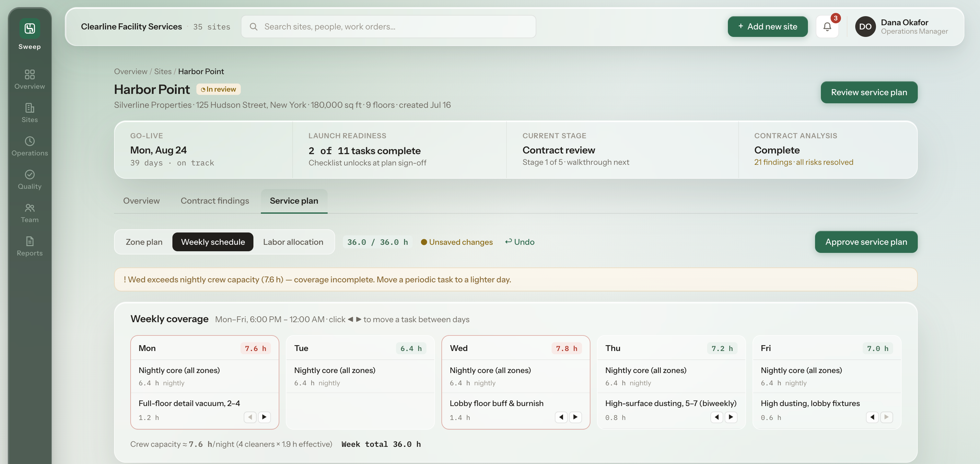Select the Zone plan view
980x464 pixels.
(x=144, y=242)
